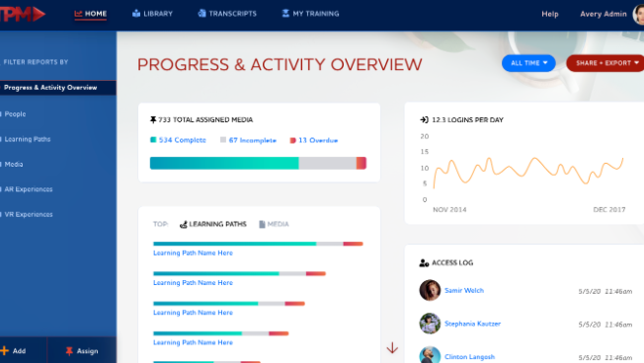Screen dimensions: 644x363
Task: Click the My Training icon
Action: pyautogui.click(x=285, y=14)
